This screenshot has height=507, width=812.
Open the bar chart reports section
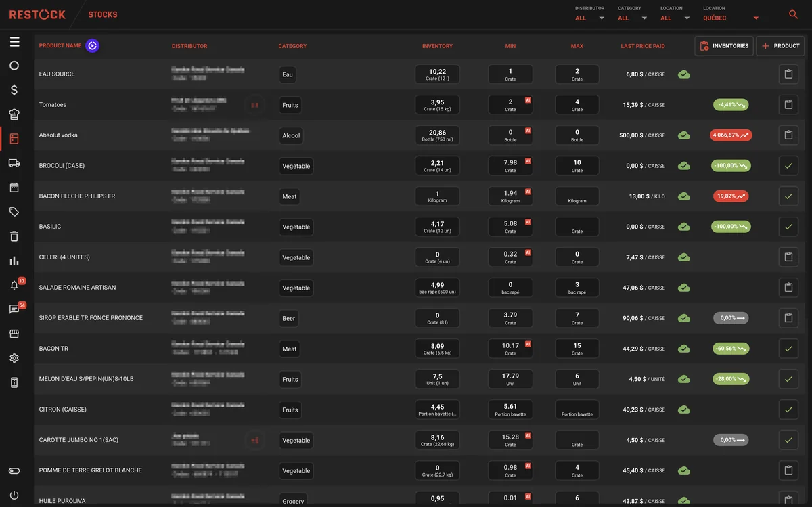[x=14, y=261]
